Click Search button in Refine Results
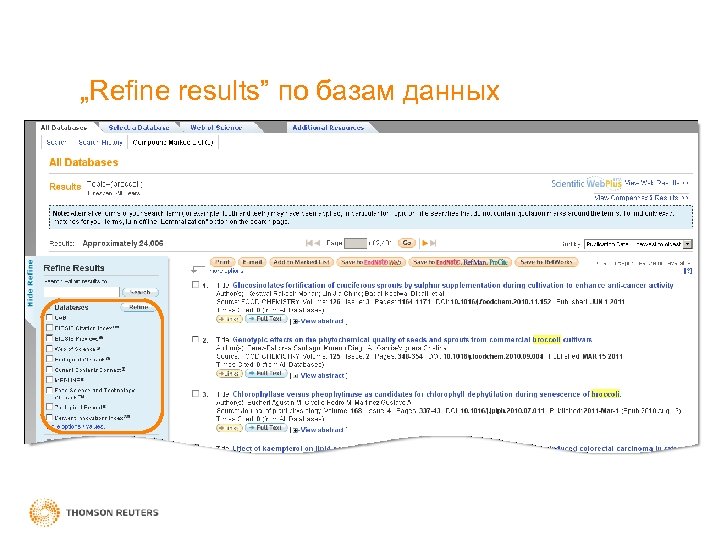The height and width of the screenshot is (540, 720). (140, 292)
